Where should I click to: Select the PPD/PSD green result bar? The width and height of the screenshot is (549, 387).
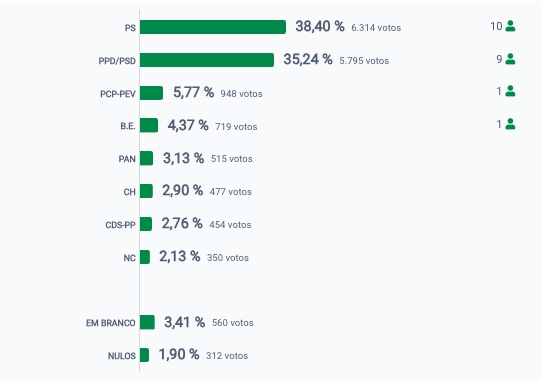tap(207, 60)
